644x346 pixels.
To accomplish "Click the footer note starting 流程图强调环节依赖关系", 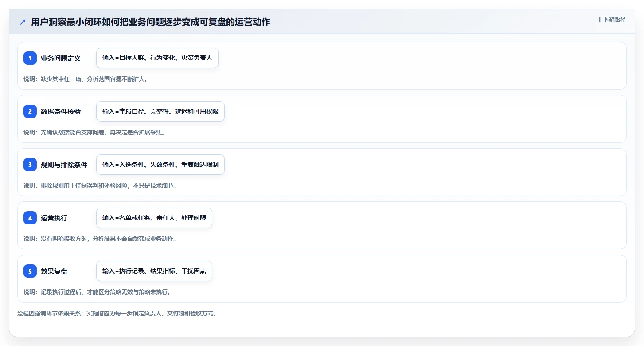I will pos(117,313).
